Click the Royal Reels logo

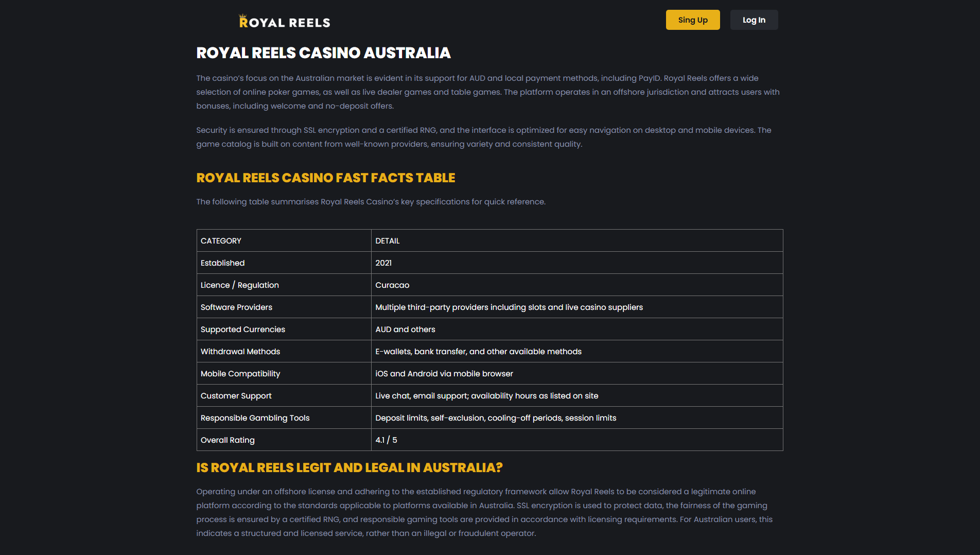[x=285, y=21]
